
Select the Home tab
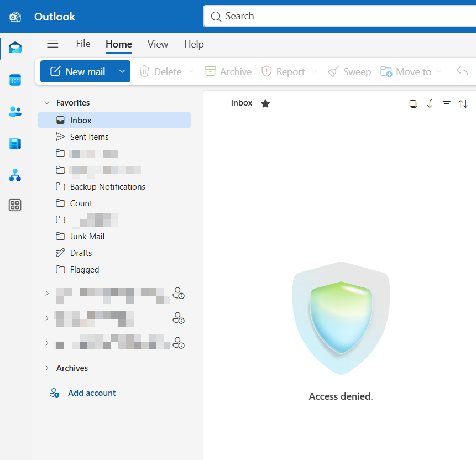pos(119,44)
